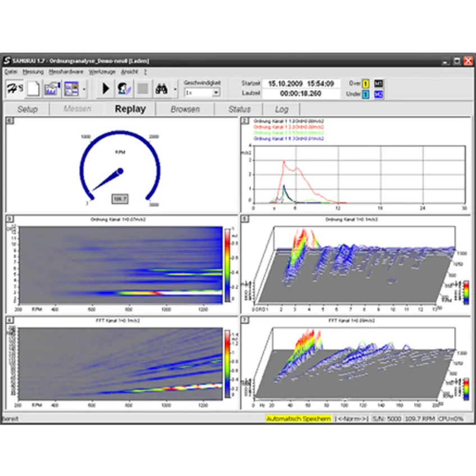Screen dimensions: 476x476
Task: Open the measurement file folder icon
Action: click(52, 89)
